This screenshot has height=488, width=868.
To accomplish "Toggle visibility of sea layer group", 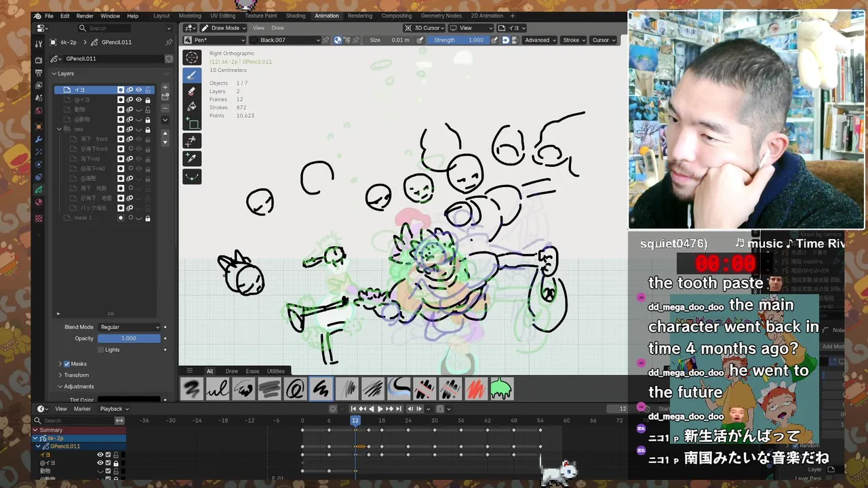I will tap(138, 129).
